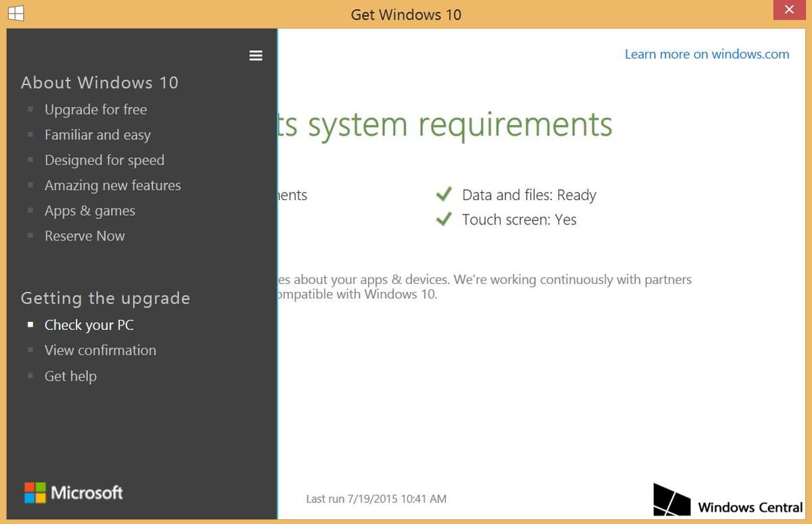The height and width of the screenshot is (524, 812).
Task: Click the Data and files checkmark icon
Action: pos(444,195)
